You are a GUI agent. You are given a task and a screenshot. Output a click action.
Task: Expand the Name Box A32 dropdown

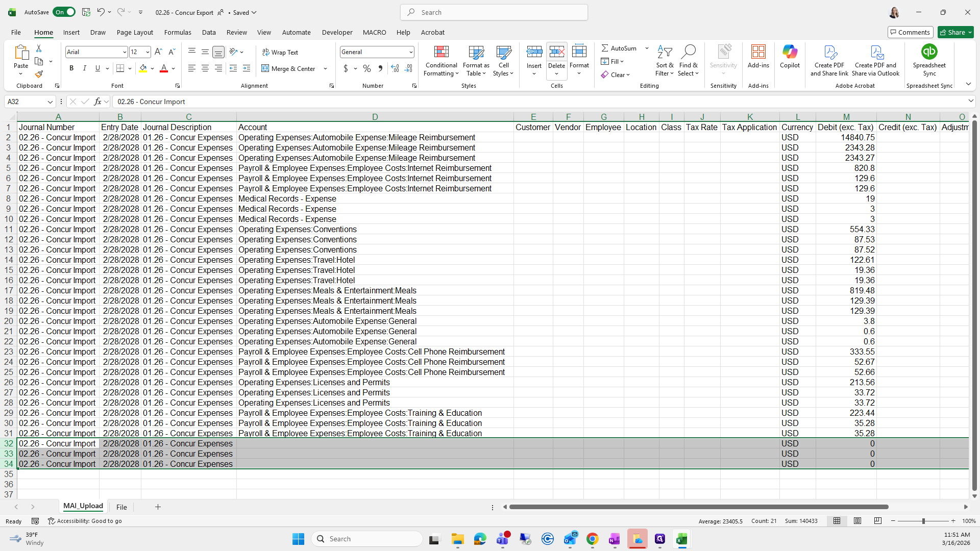click(x=50, y=102)
